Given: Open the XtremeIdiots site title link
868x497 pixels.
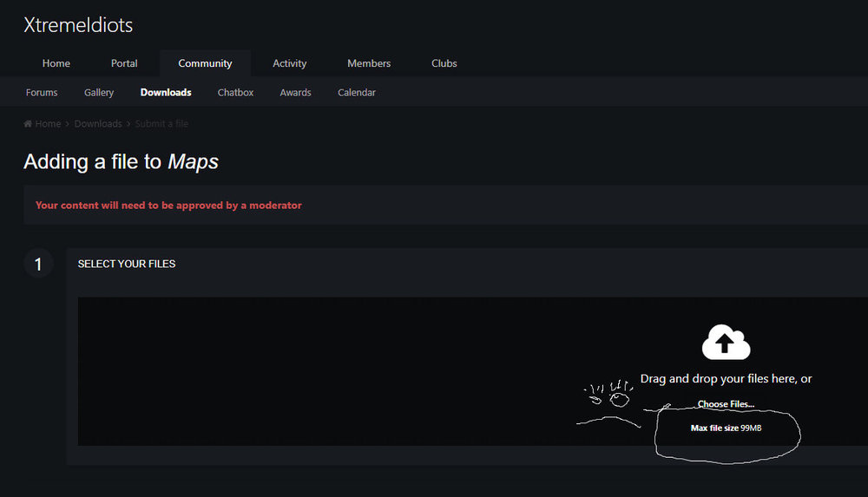Looking at the screenshot, I should coord(78,25).
